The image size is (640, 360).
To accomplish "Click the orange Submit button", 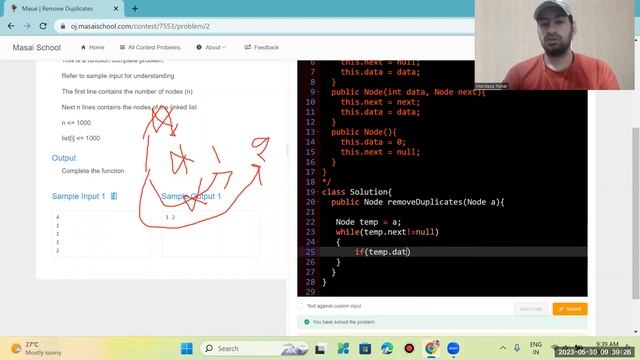I will tap(570, 309).
